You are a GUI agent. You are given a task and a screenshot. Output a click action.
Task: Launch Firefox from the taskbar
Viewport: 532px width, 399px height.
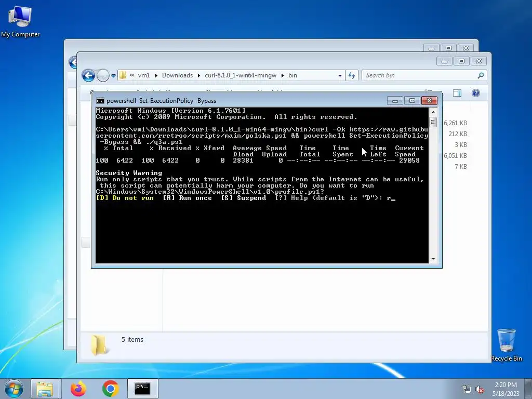pyautogui.click(x=78, y=389)
